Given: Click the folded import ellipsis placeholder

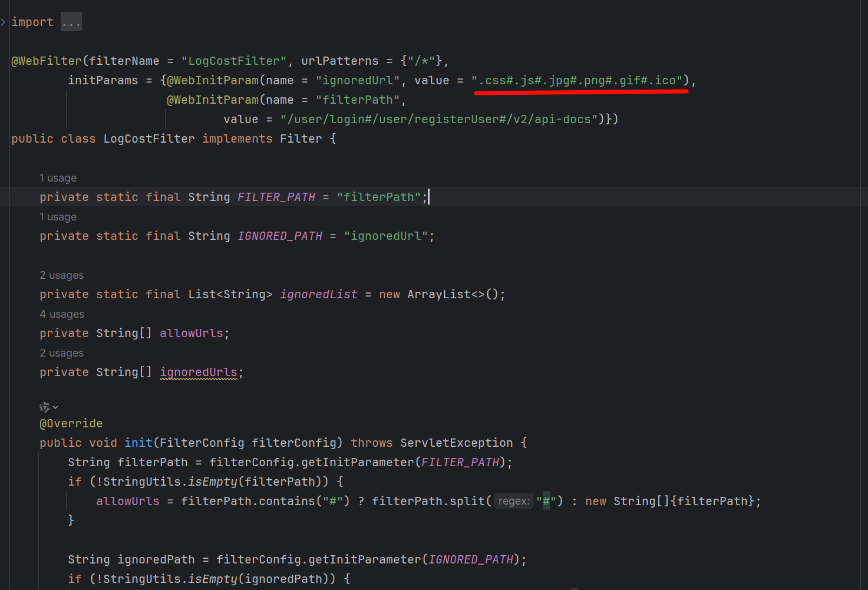Looking at the screenshot, I should point(71,22).
